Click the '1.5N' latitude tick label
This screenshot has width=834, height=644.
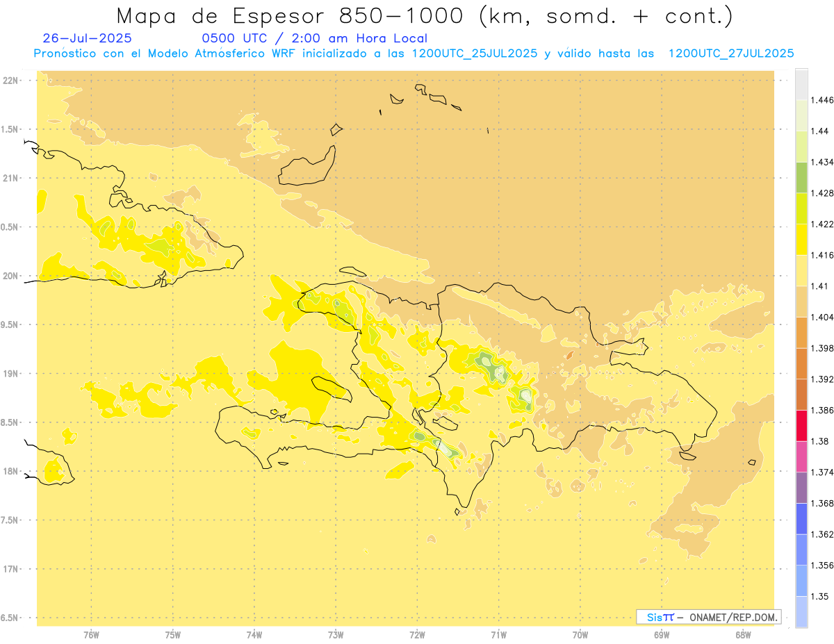click(8, 129)
